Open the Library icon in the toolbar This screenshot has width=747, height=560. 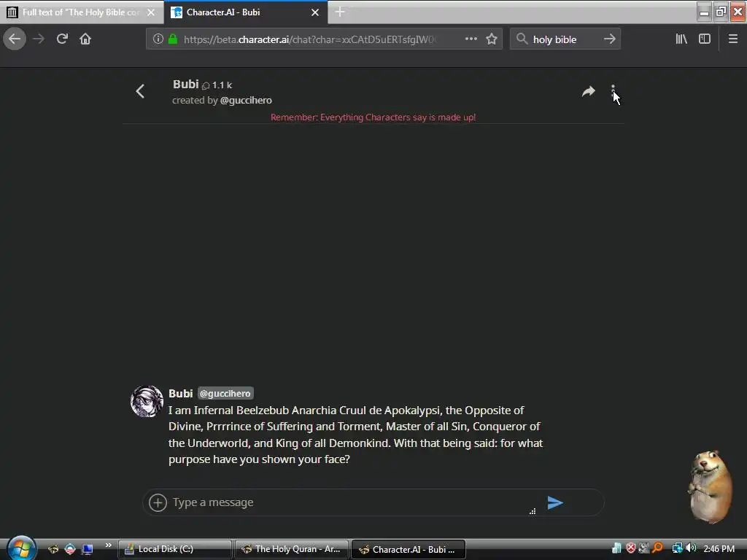point(681,39)
